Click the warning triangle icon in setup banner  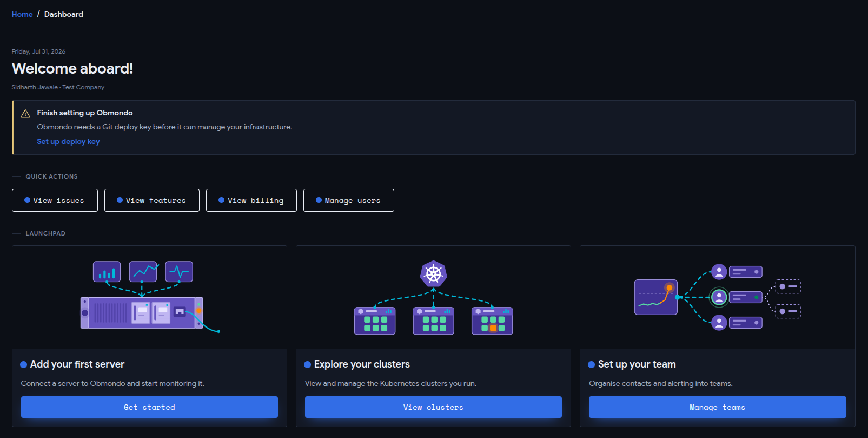click(25, 114)
